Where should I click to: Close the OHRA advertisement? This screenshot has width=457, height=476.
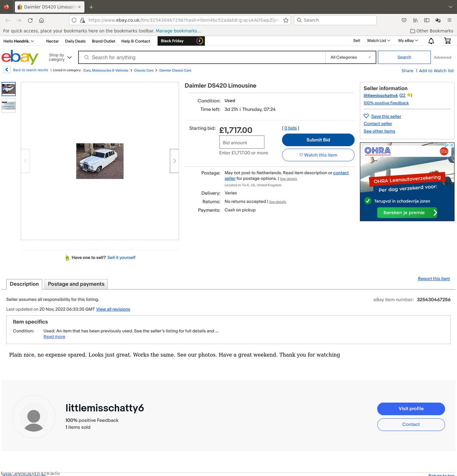(x=452, y=145)
